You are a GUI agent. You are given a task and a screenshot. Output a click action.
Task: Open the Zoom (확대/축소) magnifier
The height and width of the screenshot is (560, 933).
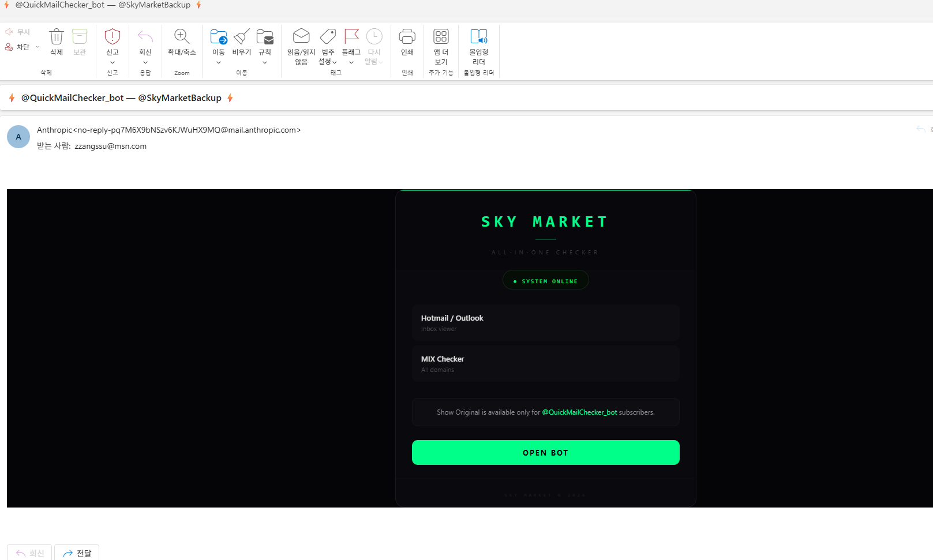[182, 37]
